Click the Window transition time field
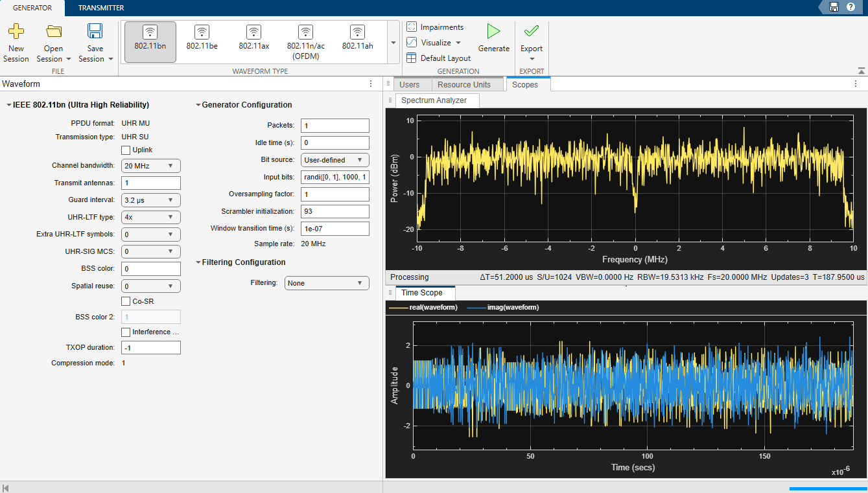The height and width of the screenshot is (493, 868). pyautogui.click(x=335, y=229)
